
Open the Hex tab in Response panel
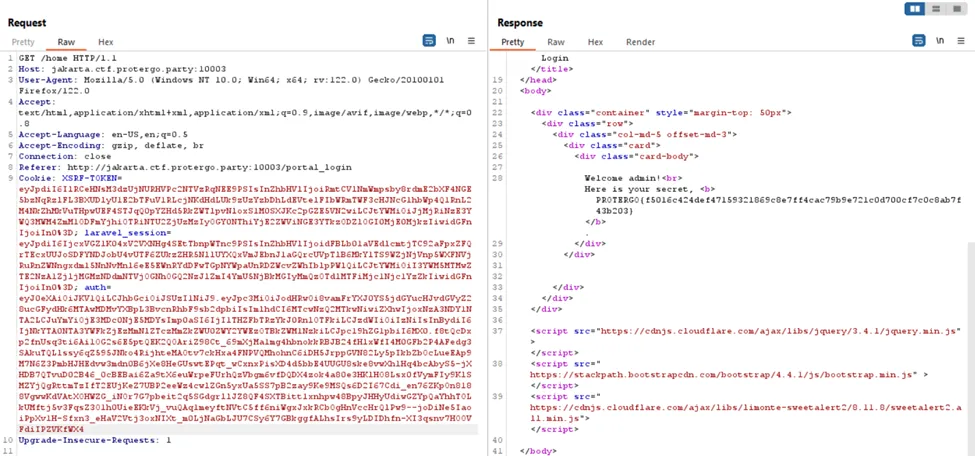click(595, 42)
